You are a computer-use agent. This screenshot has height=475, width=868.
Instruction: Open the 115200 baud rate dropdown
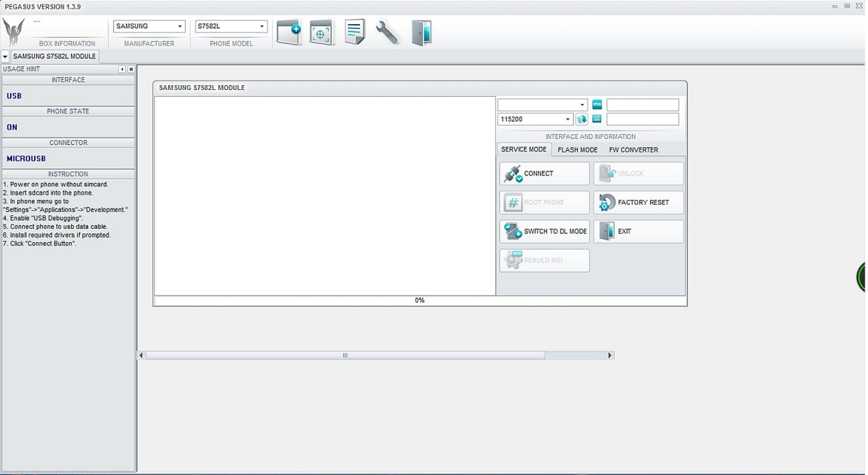click(x=535, y=119)
